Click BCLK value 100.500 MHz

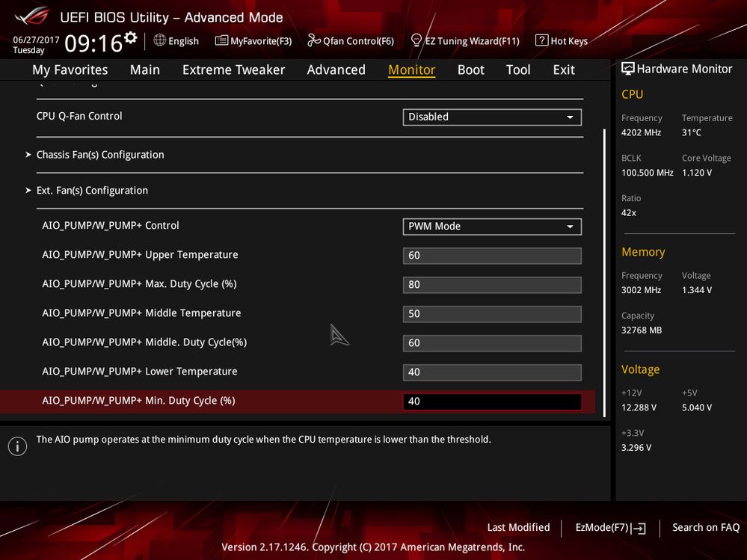click(648, 173)
